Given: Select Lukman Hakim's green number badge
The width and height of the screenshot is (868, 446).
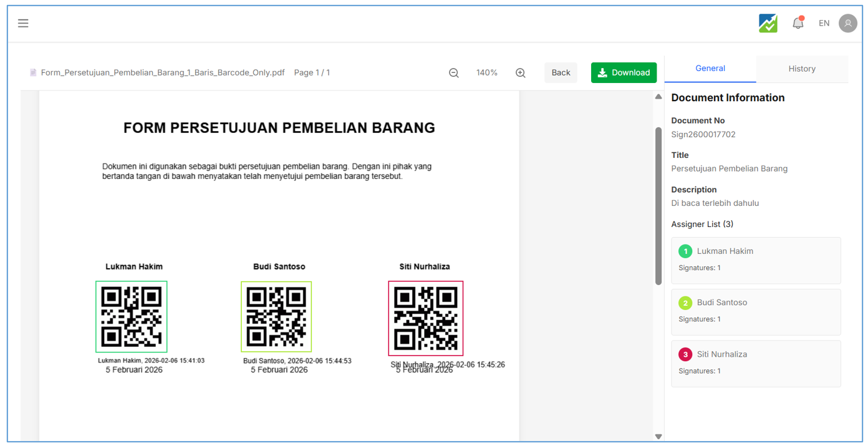Looking at the screenshot, I should click(x=685, y=251).
